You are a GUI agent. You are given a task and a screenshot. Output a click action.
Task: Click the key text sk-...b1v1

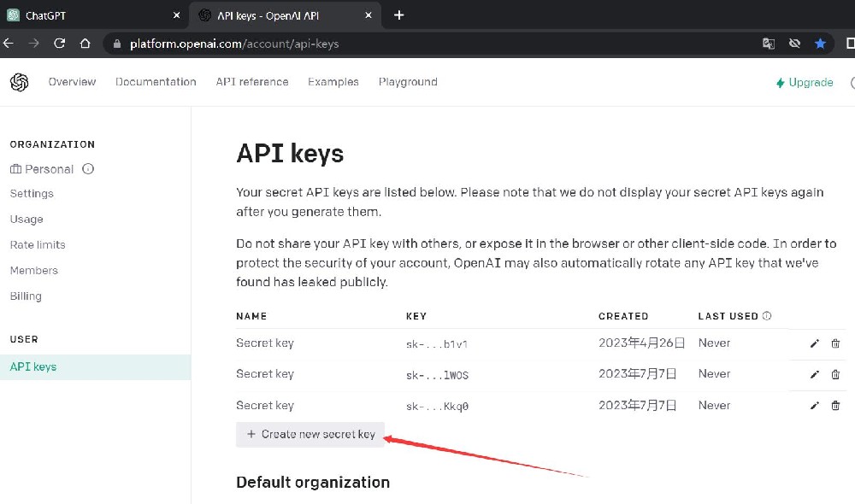point(437,344)
